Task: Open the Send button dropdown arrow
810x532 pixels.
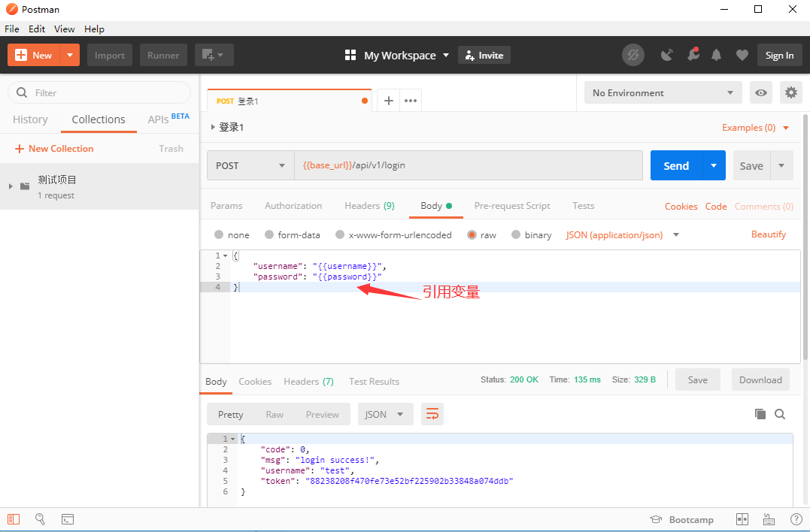Action: click(714, 165)
